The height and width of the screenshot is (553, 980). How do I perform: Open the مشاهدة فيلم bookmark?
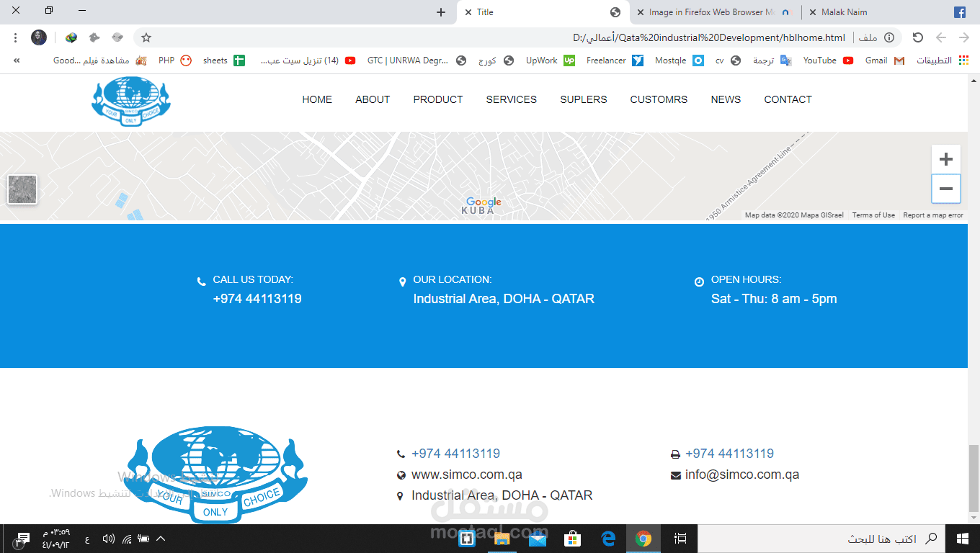point(99,60)
